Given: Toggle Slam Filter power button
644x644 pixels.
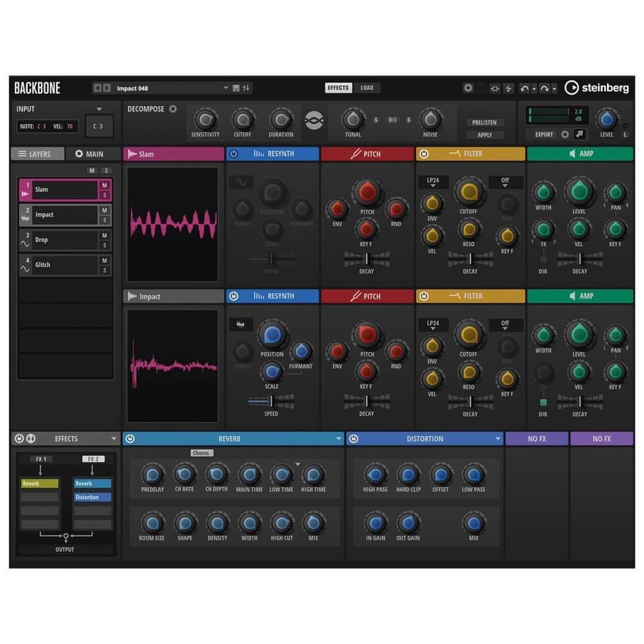Looking at the screenshot, I should 424,154.
